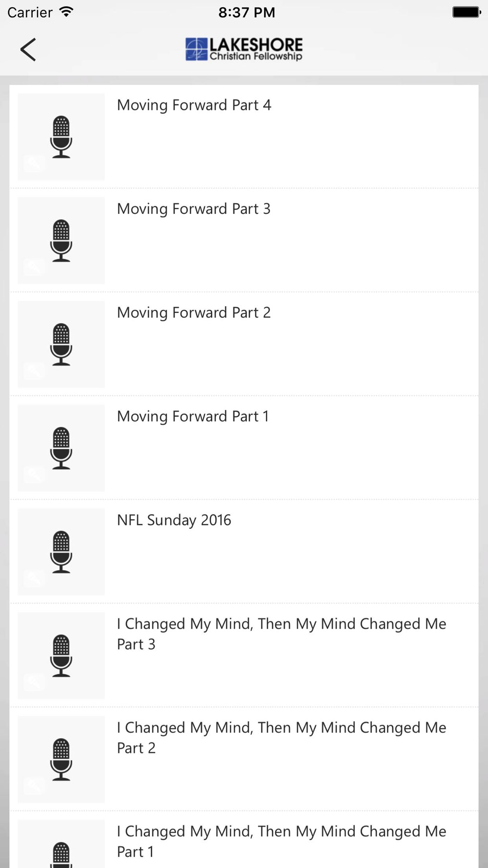Tap microphone icon for Moving Forward Part 4
The height and width of the screenshot is (868, 488).
61,137
